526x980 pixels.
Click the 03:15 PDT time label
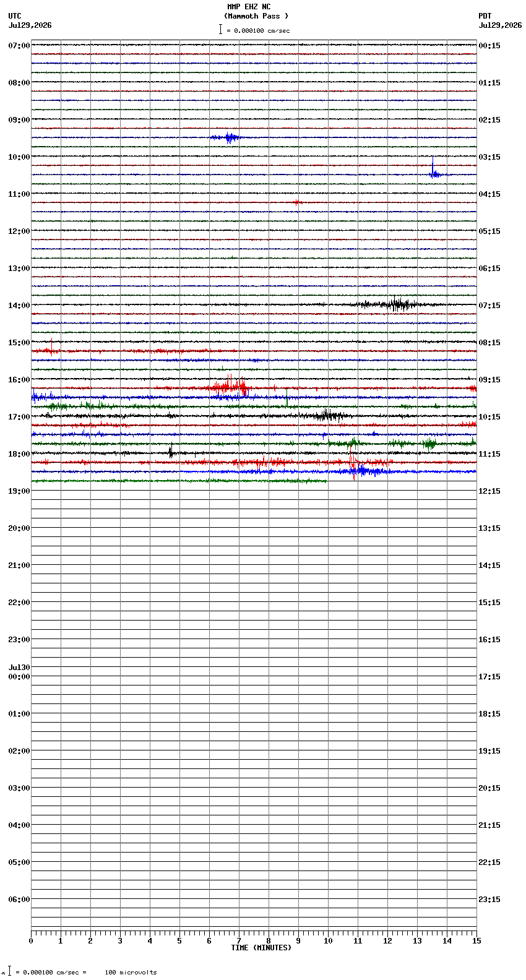(x=489, y=157)
